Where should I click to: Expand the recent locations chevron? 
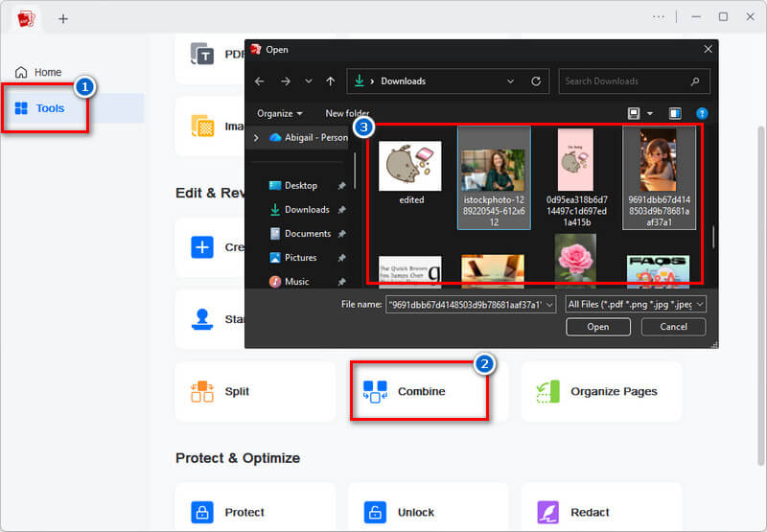click(x=308, y=81)
